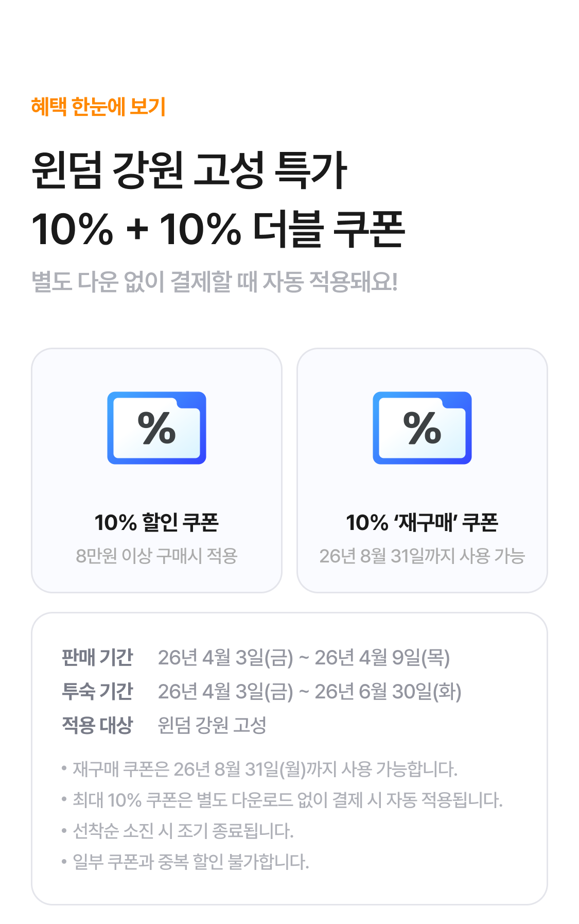
Task: Click the gray '별도 다운 없이' subtitle text
Action: click(215, 282)
